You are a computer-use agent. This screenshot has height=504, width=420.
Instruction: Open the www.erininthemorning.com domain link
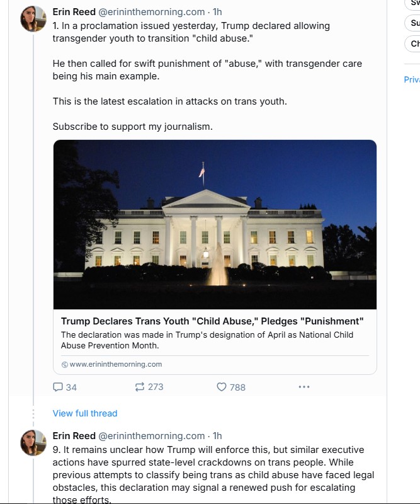click(116, 364)
